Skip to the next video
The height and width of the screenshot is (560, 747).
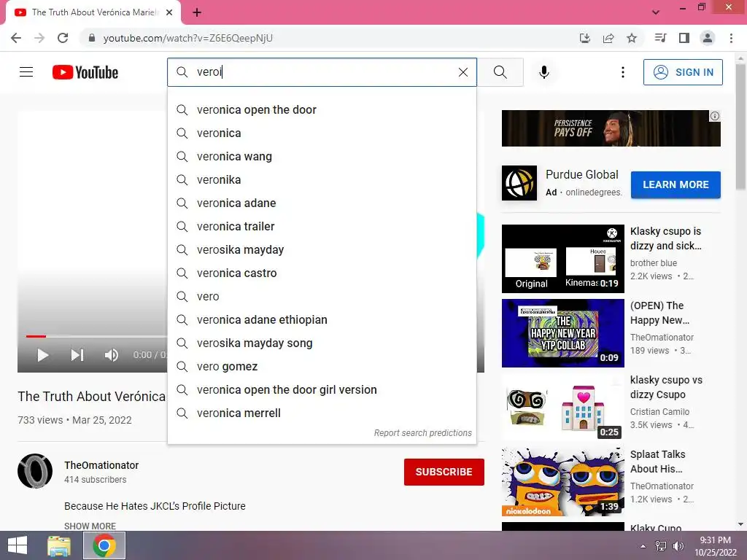[x=77, y=355]
